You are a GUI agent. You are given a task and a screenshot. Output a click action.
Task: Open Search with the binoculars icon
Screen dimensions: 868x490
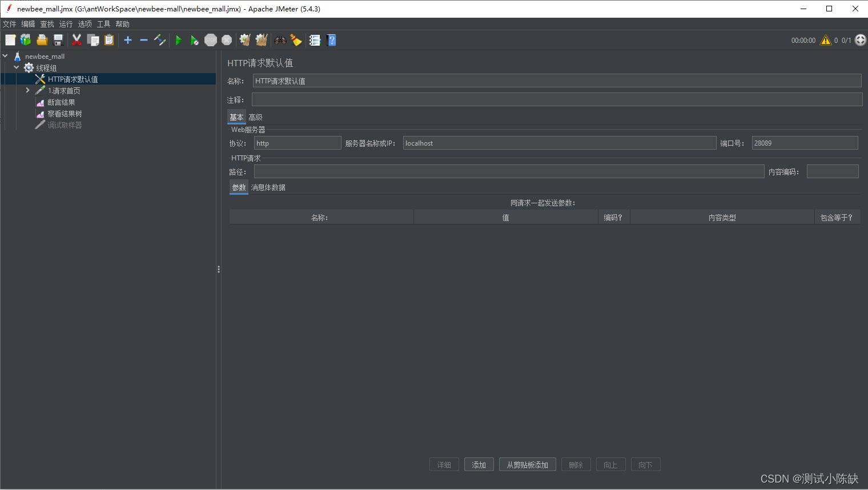click(280, 40)
